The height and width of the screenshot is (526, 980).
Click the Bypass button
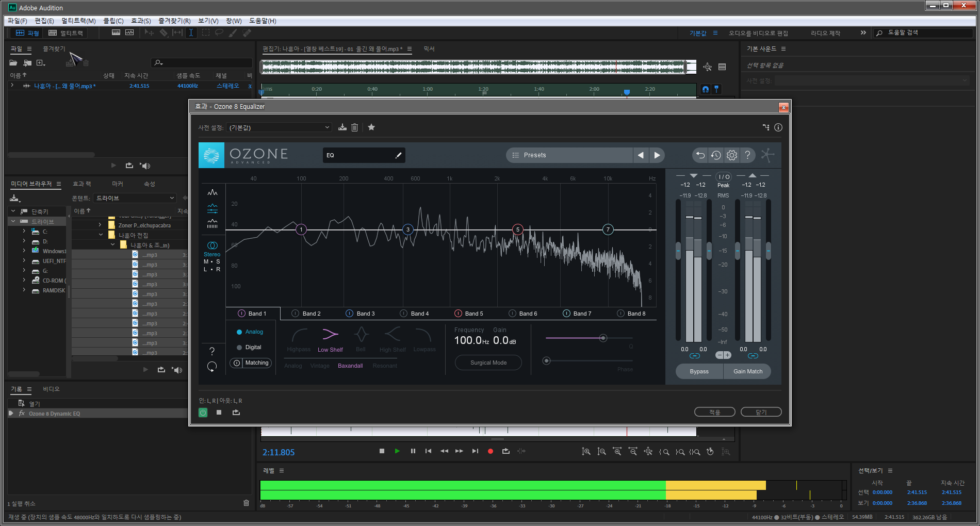tap(699, 371)
